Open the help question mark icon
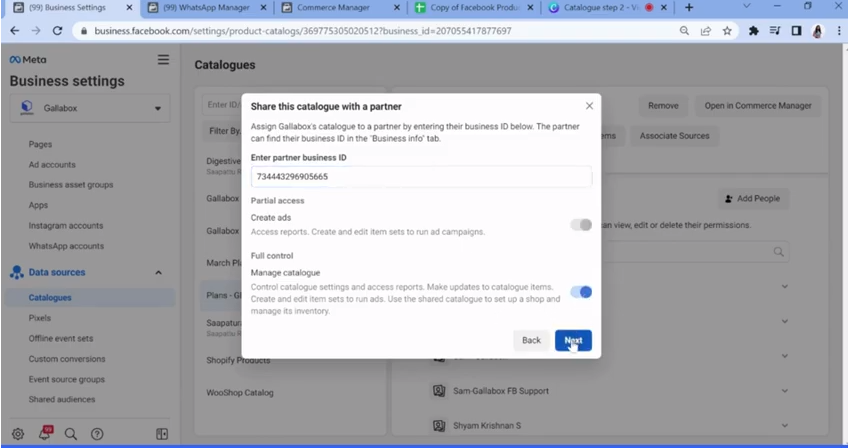The height and width of the screenshot is (448, 848). (x=97, y=434)
